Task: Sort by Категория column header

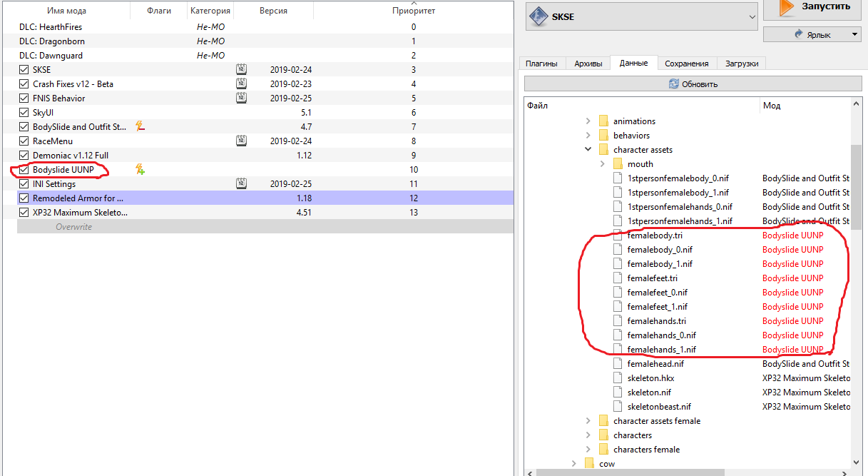Action: 210,11
